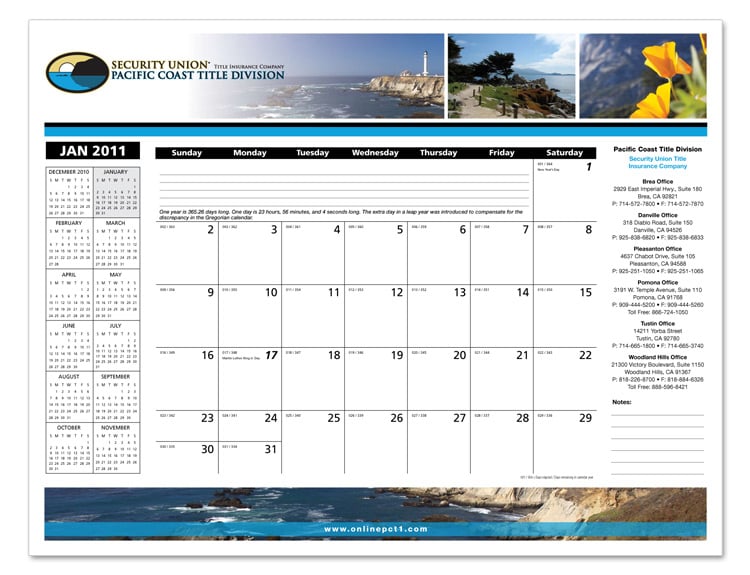
Task: Select large date 23 in main grid
Action: click(207, 418)
